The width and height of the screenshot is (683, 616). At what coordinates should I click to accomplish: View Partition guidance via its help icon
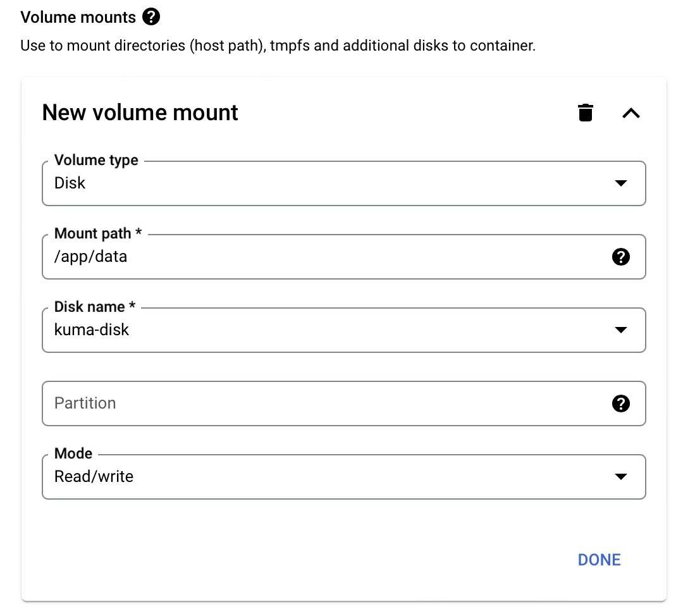(621, 403)
